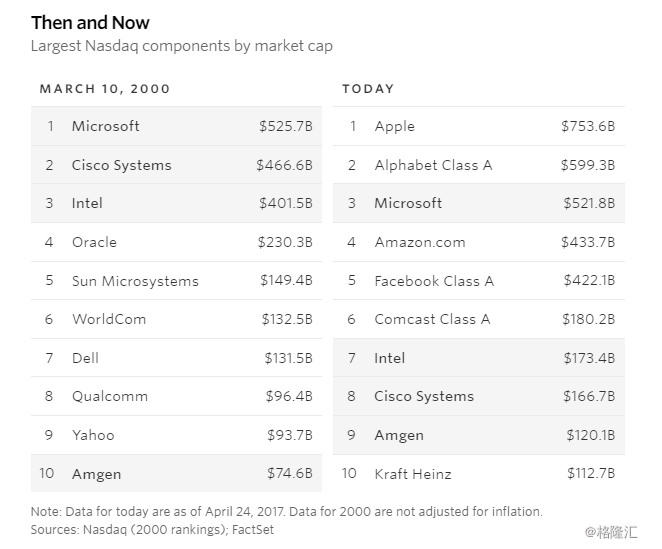Click the WorldCom entry
Image resolution: width=662 pixels, height=549 pixels.
tap(109, 319)
